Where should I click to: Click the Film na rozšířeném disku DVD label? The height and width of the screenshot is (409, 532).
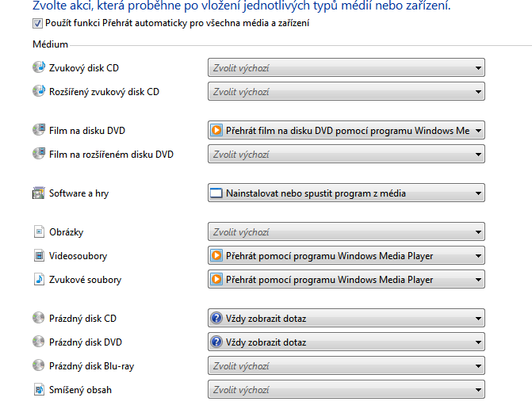point(111,154)
